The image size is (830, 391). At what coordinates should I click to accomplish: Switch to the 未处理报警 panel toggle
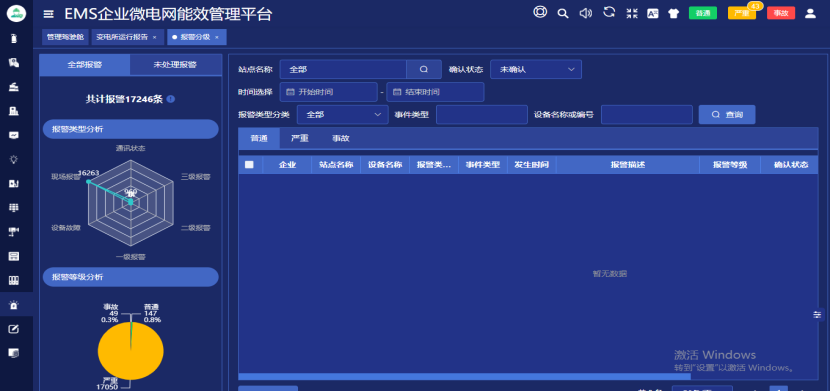(175, 65)
